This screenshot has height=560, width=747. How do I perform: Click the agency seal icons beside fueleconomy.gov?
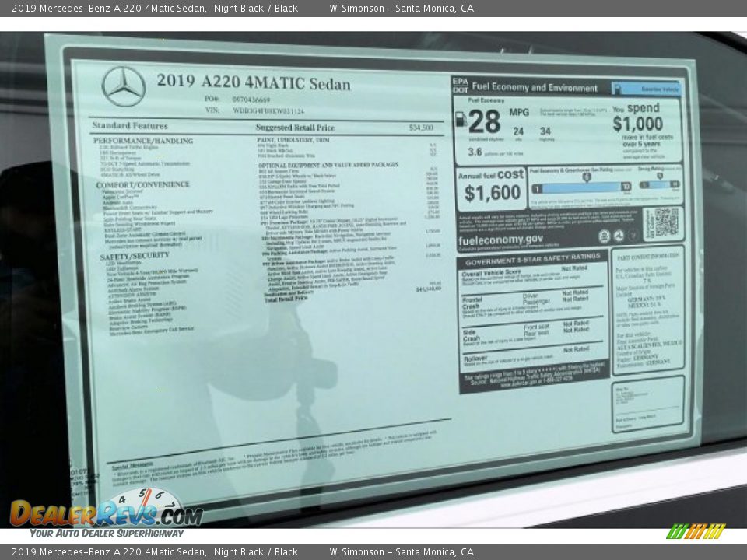coord(619,236)
